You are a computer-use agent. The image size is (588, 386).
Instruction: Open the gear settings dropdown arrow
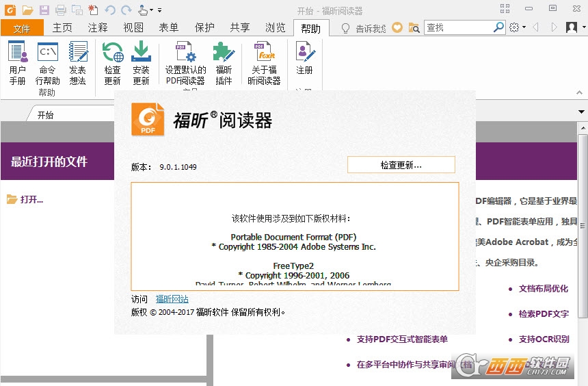pos(524,27)
